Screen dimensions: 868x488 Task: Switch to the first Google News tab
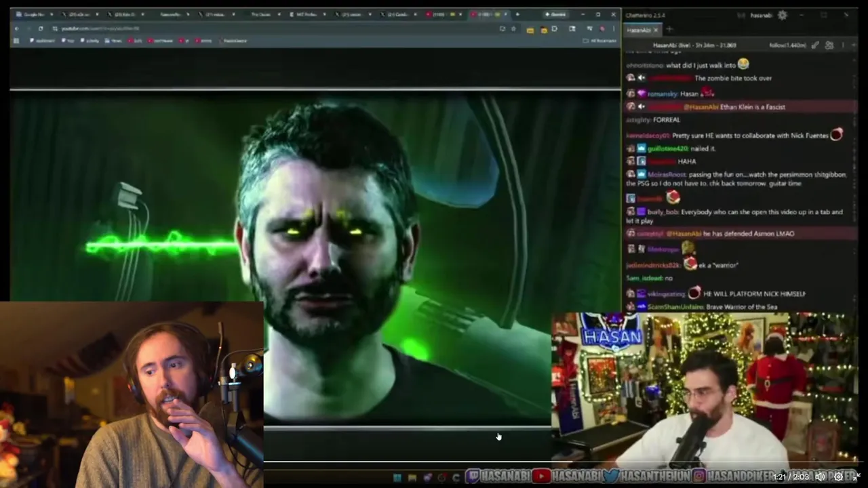click(x=34, y=14)
